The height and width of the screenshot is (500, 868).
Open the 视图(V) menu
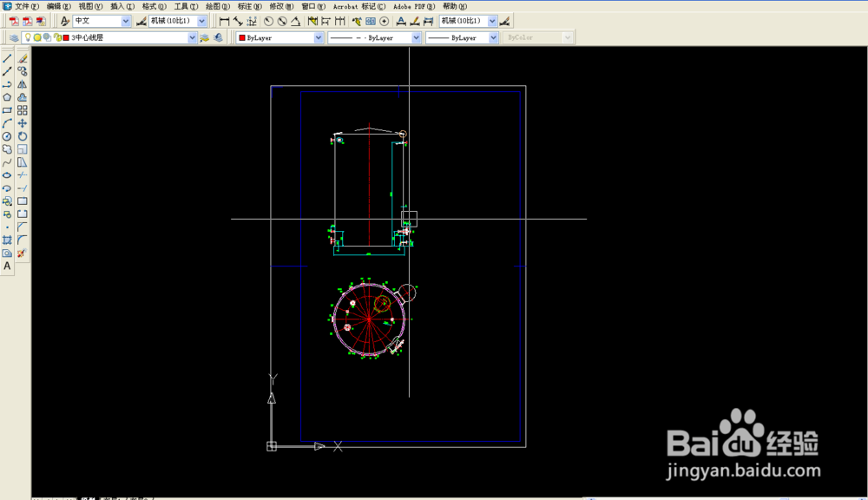pos(90,6)
